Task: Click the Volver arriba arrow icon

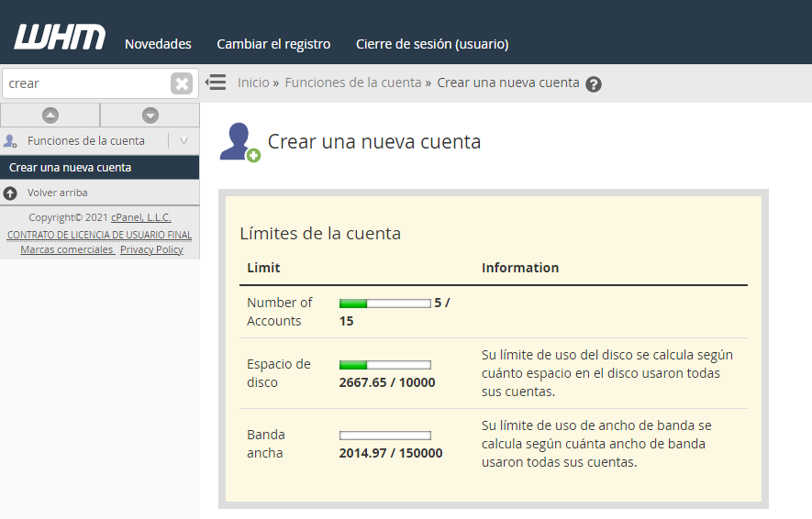Action: click(x=10, y=193)
